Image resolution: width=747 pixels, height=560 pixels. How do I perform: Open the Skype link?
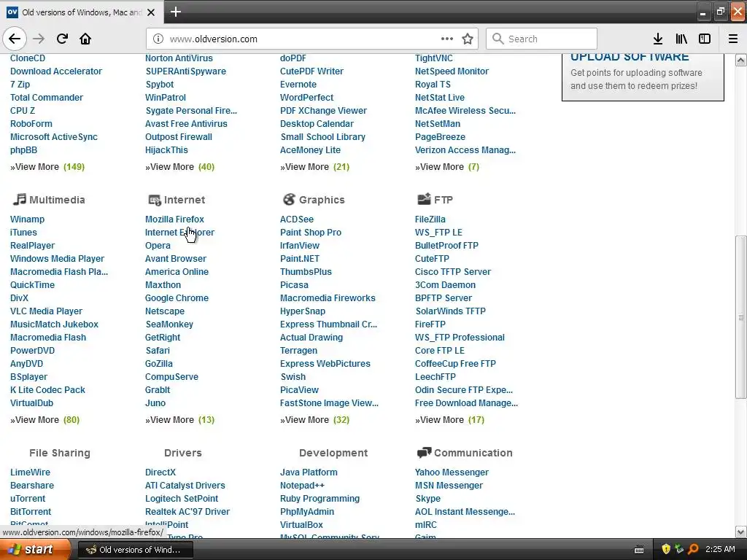(427, 499)
